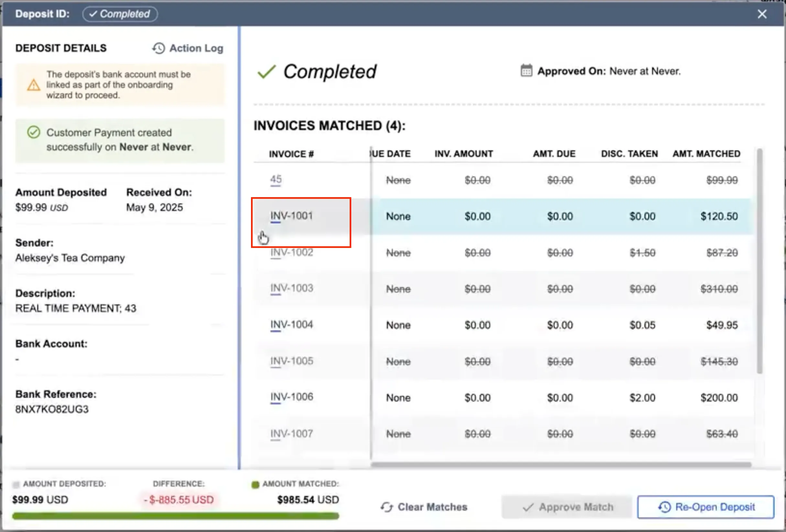786x532 pixels.
Task: Click the sender Aleksey's Tea Company
Action: coord(70,258)
